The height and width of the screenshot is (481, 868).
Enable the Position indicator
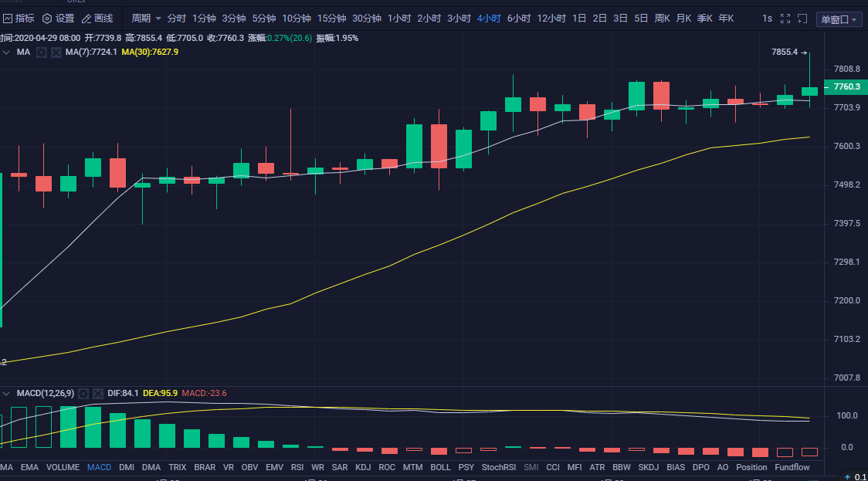(x=751, y=468)
